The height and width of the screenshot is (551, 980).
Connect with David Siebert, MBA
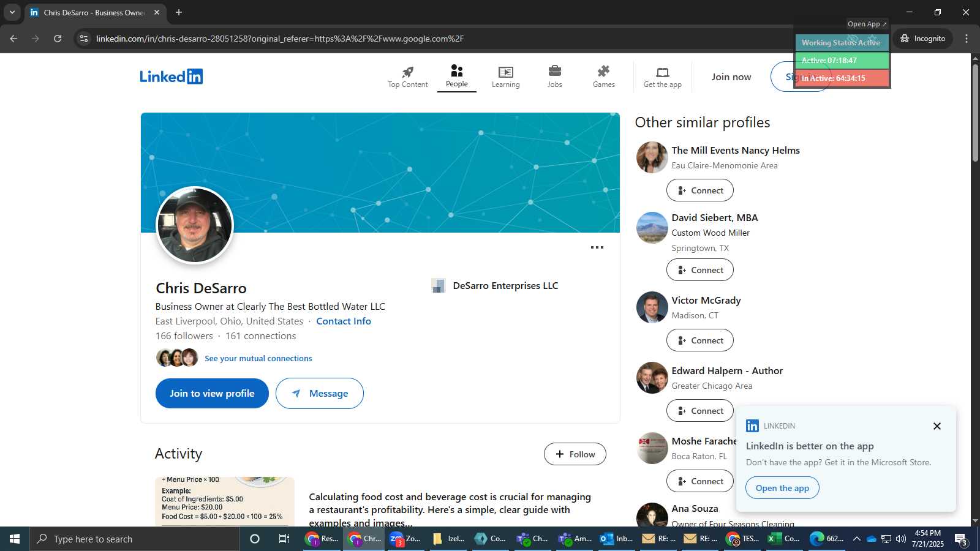(x=700, y=270)
